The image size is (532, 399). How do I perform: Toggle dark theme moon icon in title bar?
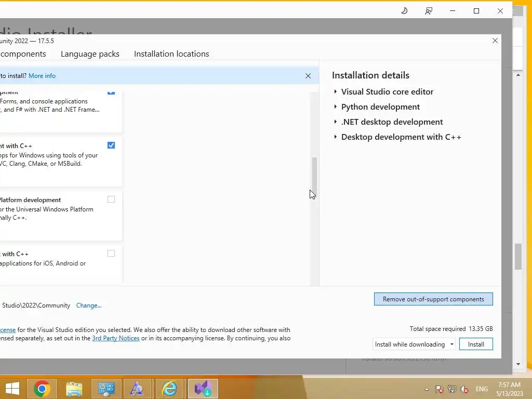[x=404, y=11]
